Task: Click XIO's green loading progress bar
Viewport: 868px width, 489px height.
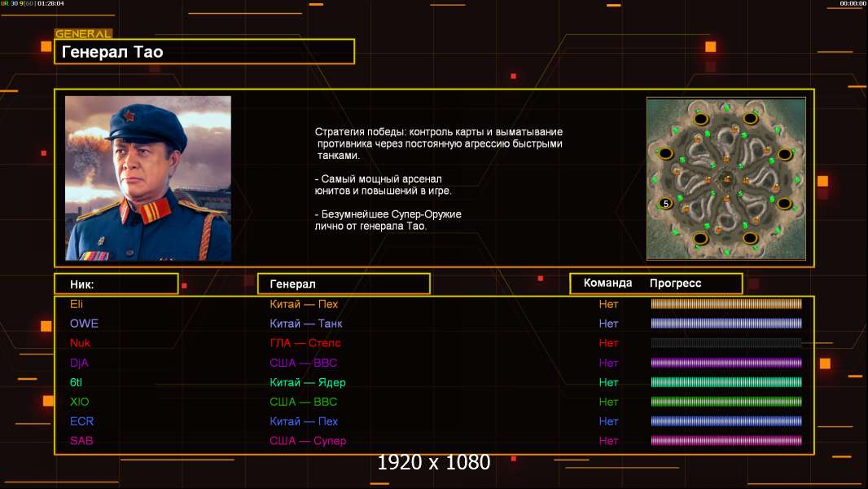Action: [x=726, y=402]
